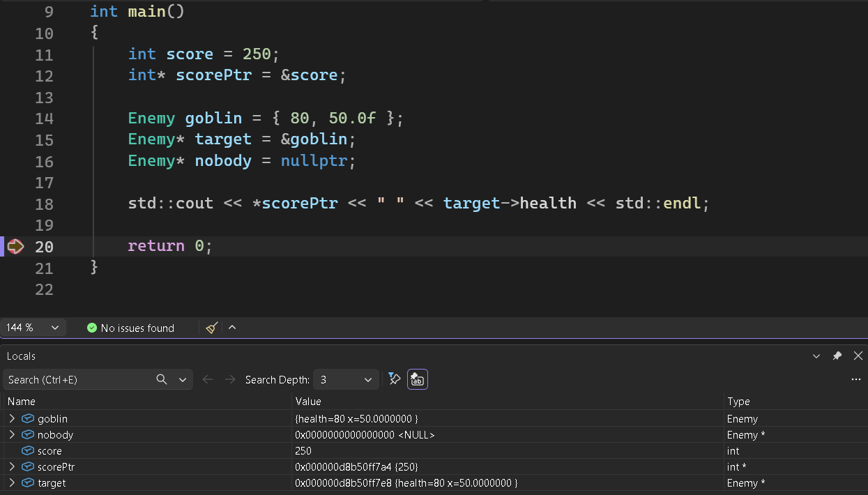Click the current statement arrow on line 20
The height and width of the screenshot is (495, 868).
point(15,246)
